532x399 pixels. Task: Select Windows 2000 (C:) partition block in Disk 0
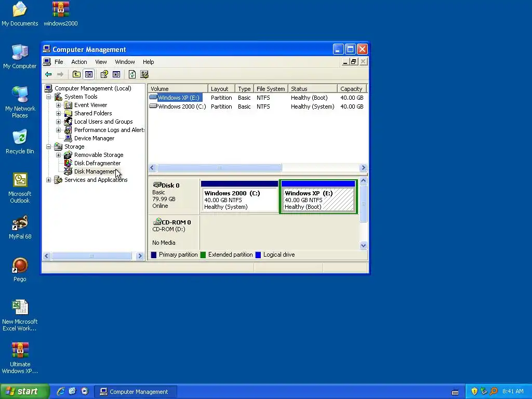click(x=240, y=197)
